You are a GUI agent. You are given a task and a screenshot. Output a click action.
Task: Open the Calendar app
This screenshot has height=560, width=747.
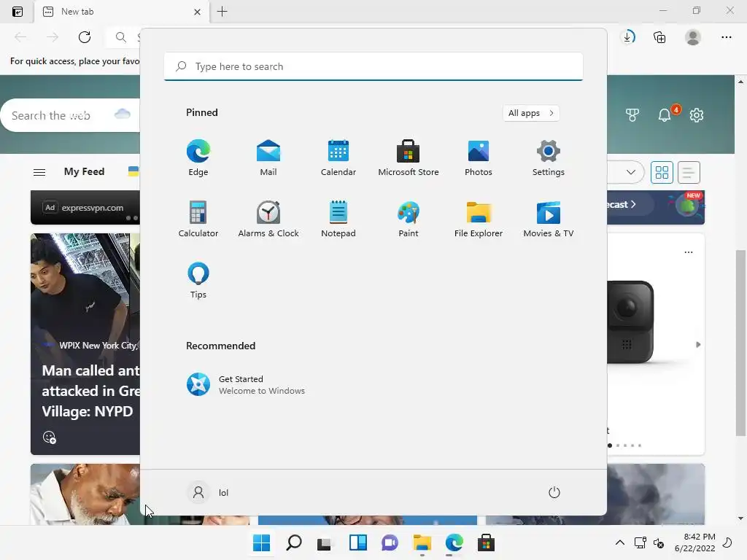(338, 158)
